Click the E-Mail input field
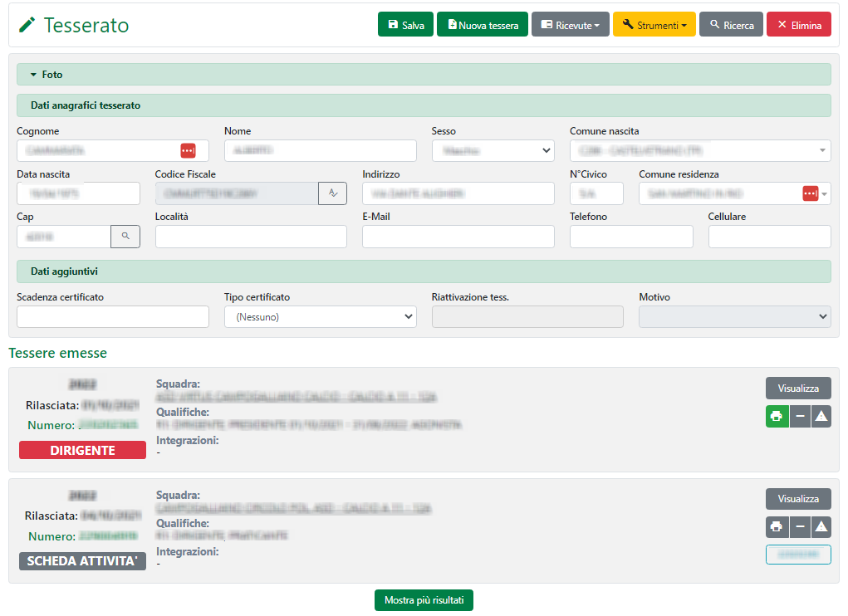848x616 pixels. click(x=458, y=237)
